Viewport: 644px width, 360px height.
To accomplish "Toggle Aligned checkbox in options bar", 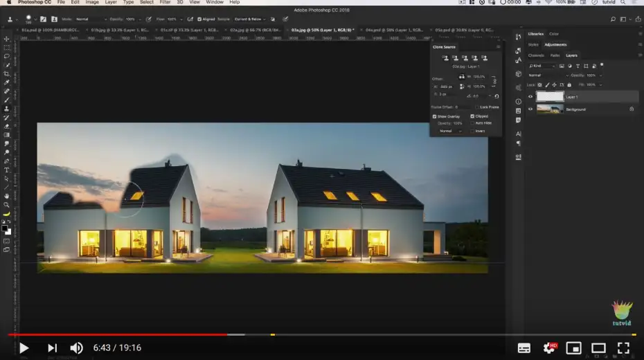I will 199,19.
